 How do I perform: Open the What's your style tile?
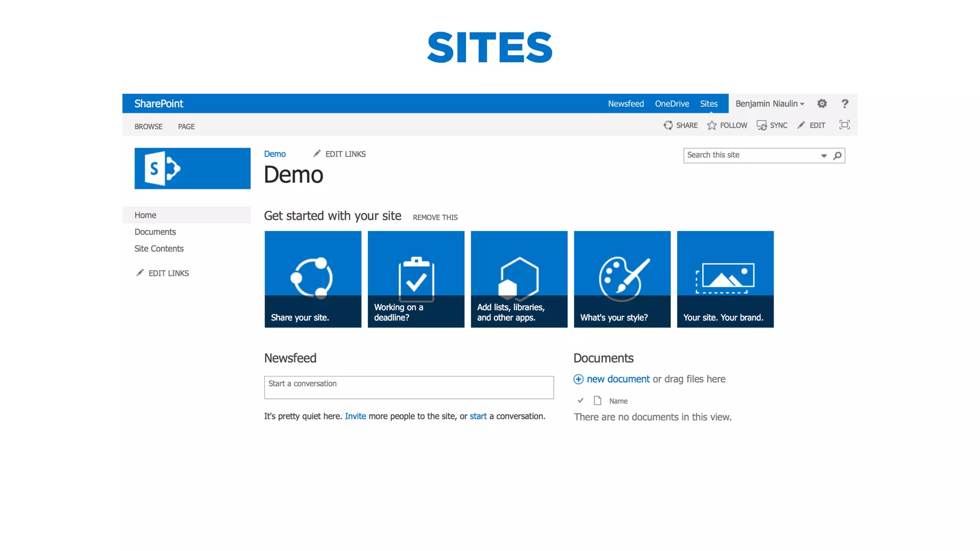click(x=623, y=279)
